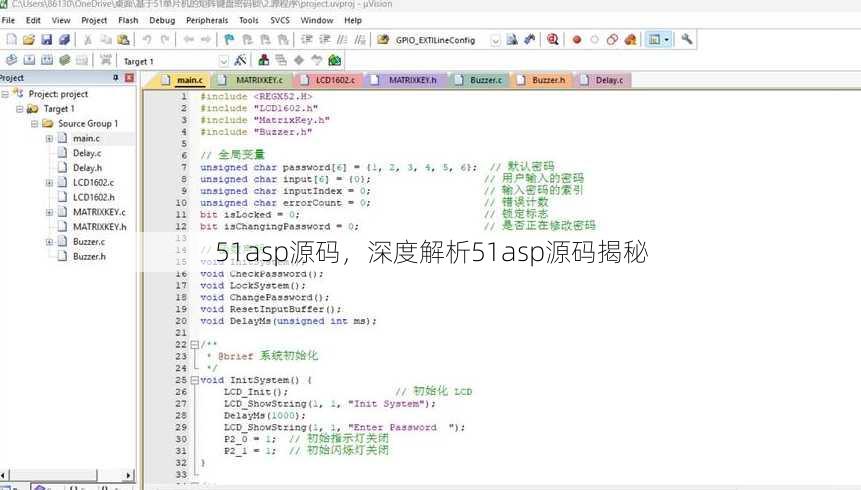The image size is (861, 490).
Task: Expand the main.c tree node
Action: (x=49, y=138)
